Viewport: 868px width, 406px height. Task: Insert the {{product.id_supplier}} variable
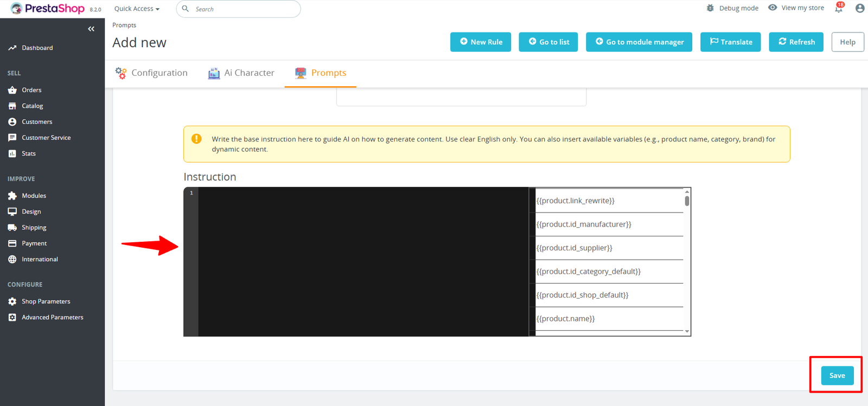tap(609, 248)
